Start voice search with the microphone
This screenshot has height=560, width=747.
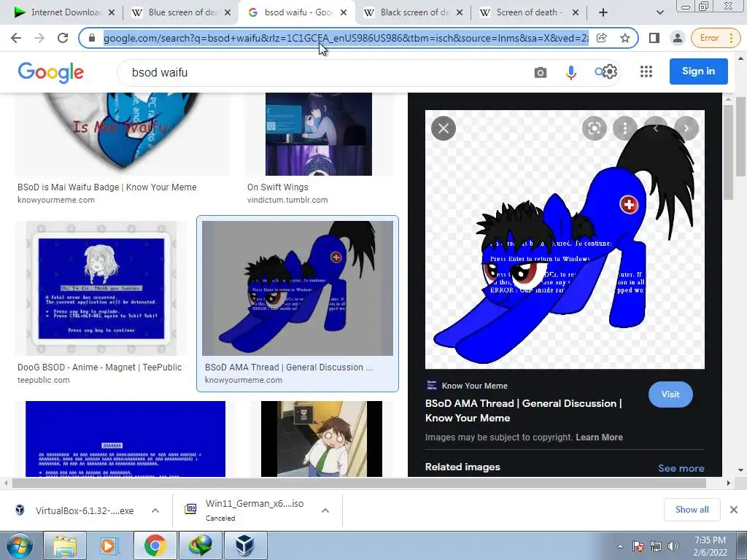[570, 72]
